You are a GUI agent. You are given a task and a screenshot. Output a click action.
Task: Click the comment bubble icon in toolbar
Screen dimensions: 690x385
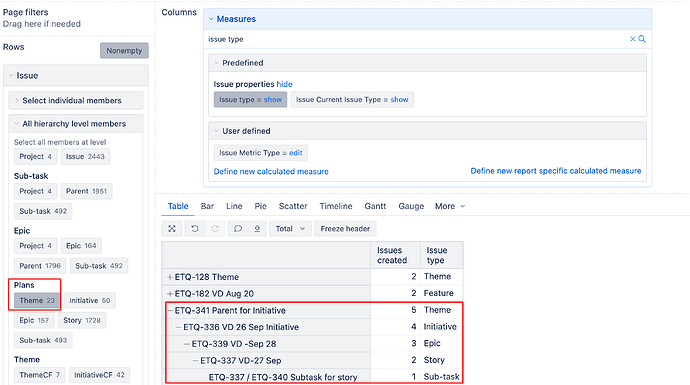(238, 229)
